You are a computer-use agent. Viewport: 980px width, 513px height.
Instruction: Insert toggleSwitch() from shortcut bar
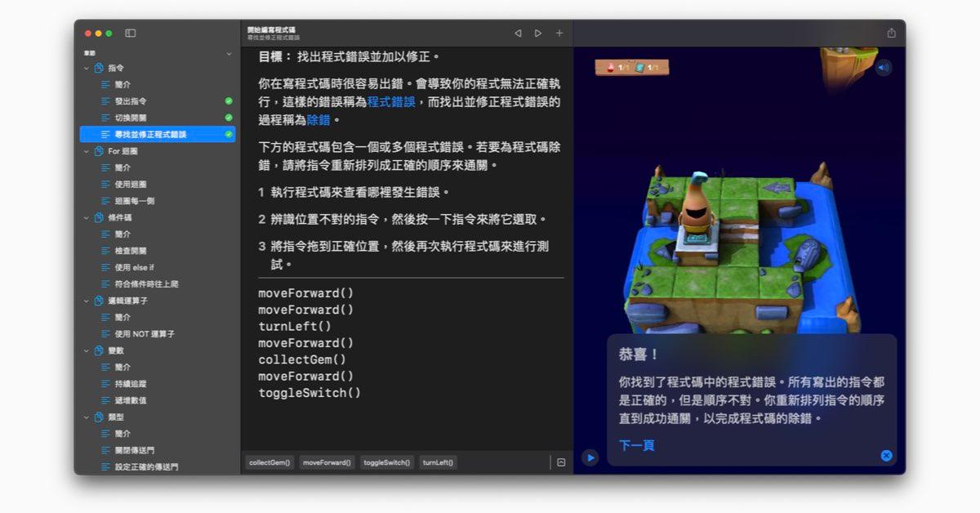click(x=386, y=462)
